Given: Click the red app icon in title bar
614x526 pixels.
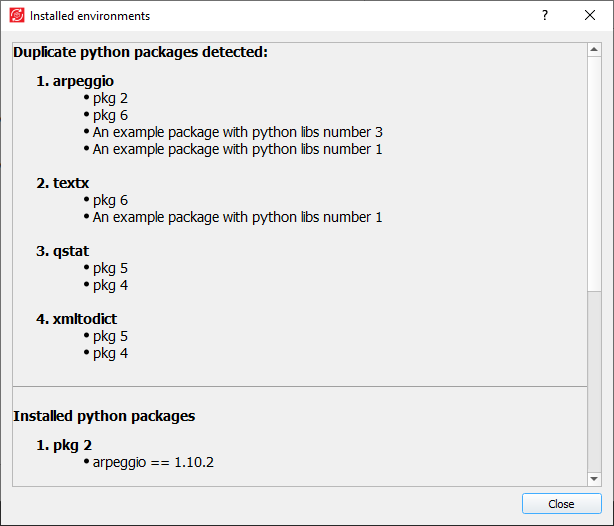Looking at the screenshot, I should [x=17, y=16].
